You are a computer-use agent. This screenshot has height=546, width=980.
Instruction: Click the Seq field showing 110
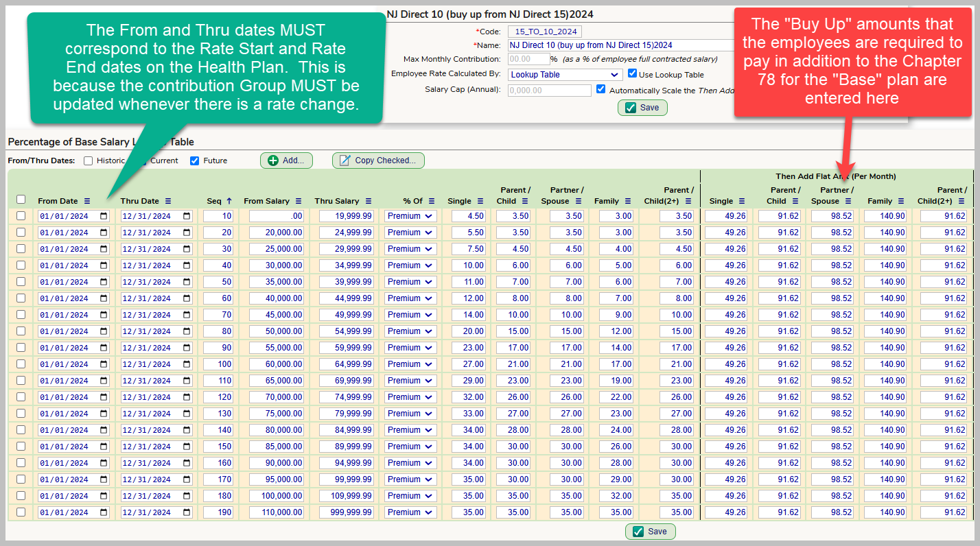point(218,381)
